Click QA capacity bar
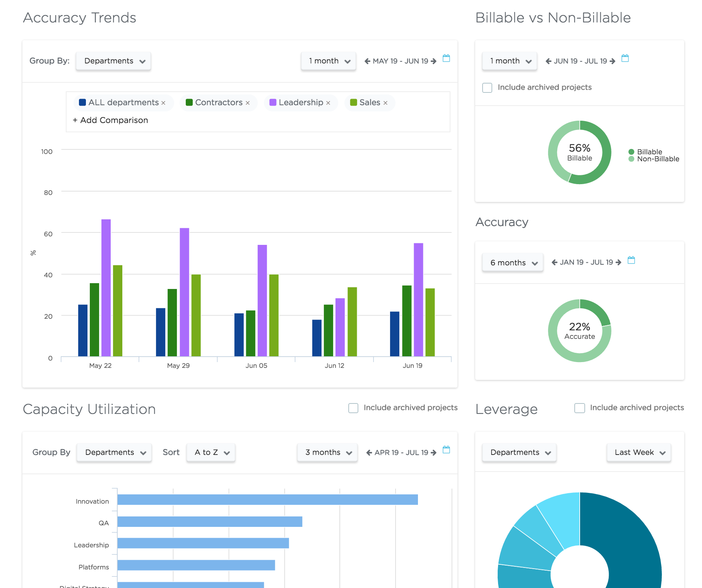The width and height of the screenshot is (702, 588). click(210, 522)
